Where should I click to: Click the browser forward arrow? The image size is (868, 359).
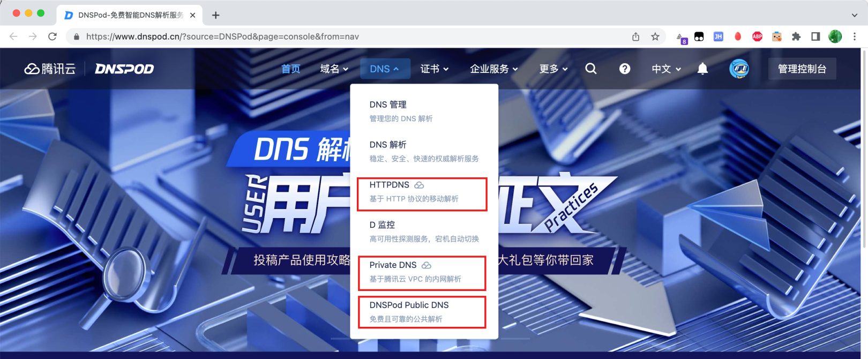pyautogui.click(x=33, y=36)
